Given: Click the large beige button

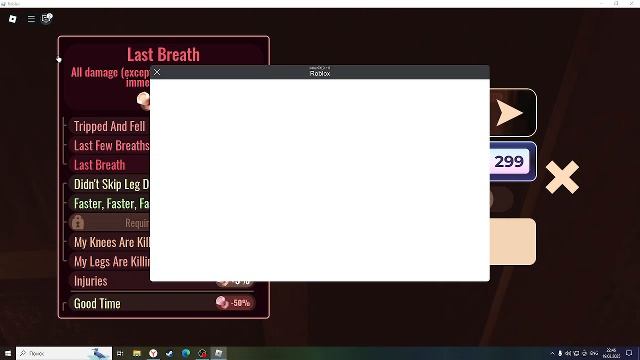Looking at the screenshot, I should pyautogui.click(x=513, y=241).
